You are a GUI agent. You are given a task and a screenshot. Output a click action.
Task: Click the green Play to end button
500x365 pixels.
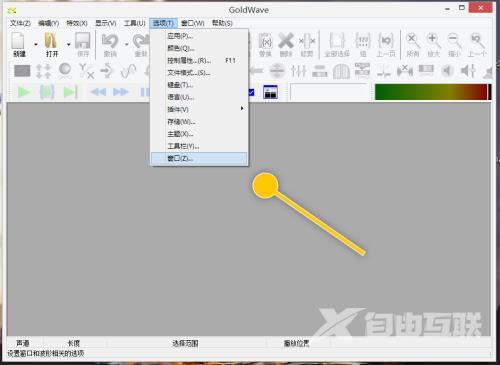coord(70,92)
